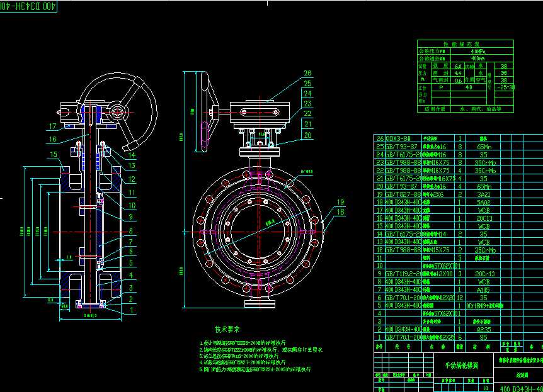Select the 手动涡轮蝶阀 title block name

coord(461,366)
